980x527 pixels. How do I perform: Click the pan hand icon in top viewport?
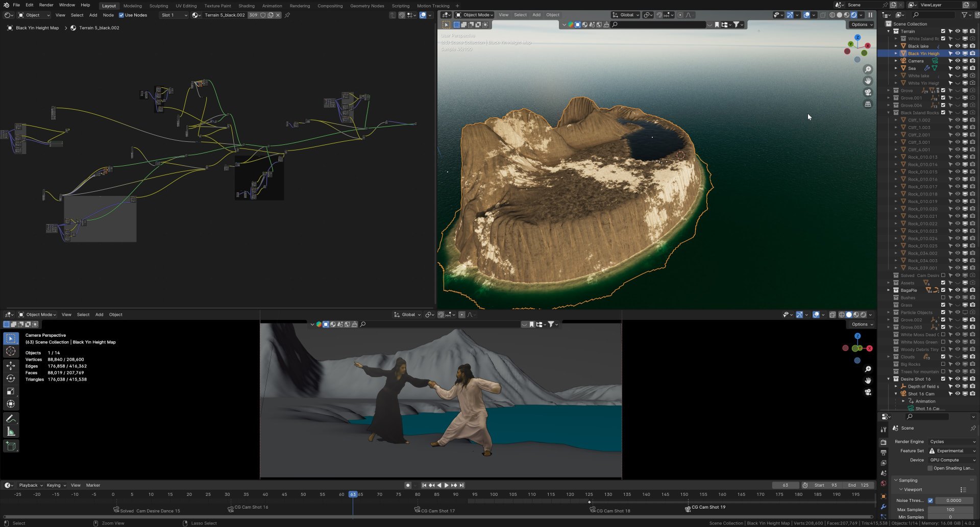click(x=868, y=81)
